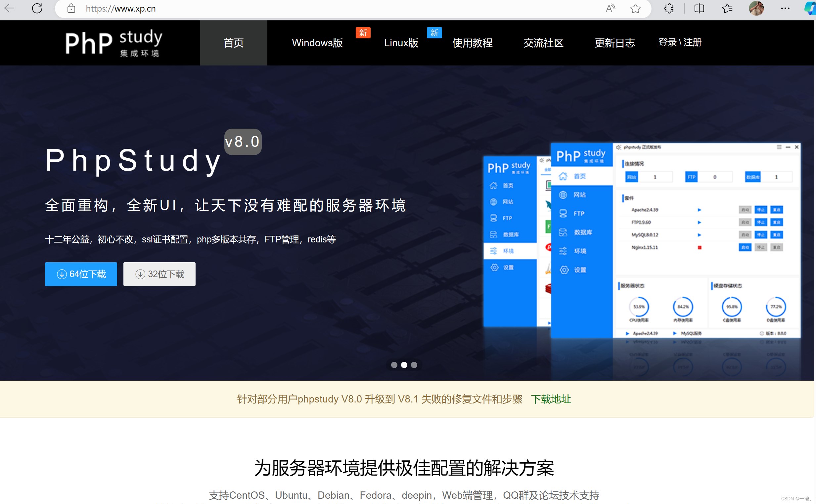Activate the split screen feature
816x504 pixels.
point(699,8)
